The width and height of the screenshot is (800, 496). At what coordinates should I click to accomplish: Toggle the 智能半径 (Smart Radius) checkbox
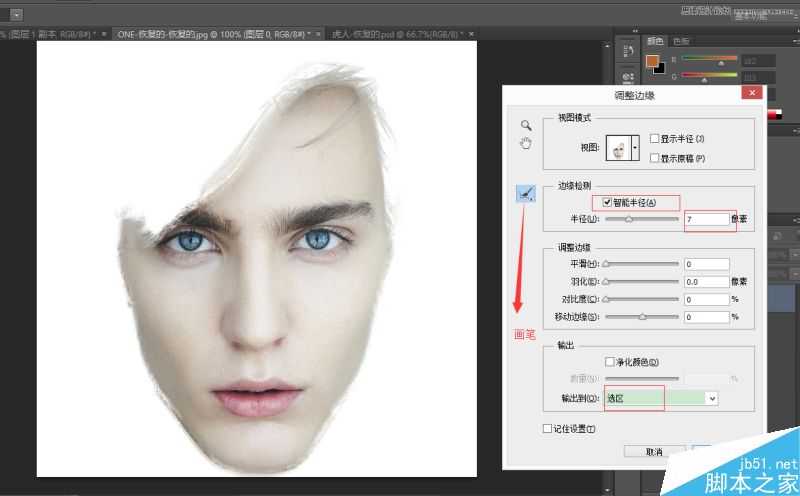click(x=607, y=202)
